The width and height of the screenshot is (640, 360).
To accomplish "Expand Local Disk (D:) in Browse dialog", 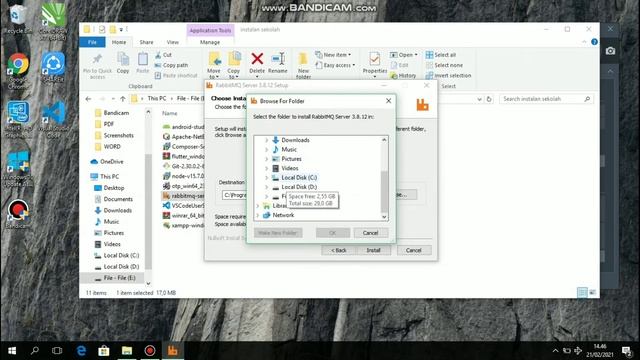I will tap(267, 187).
